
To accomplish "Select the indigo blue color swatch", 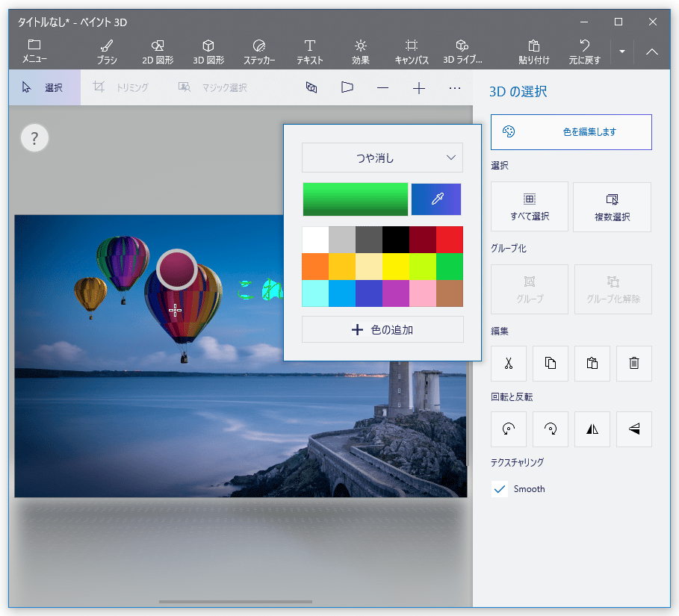I will click(x=369, y=293).
